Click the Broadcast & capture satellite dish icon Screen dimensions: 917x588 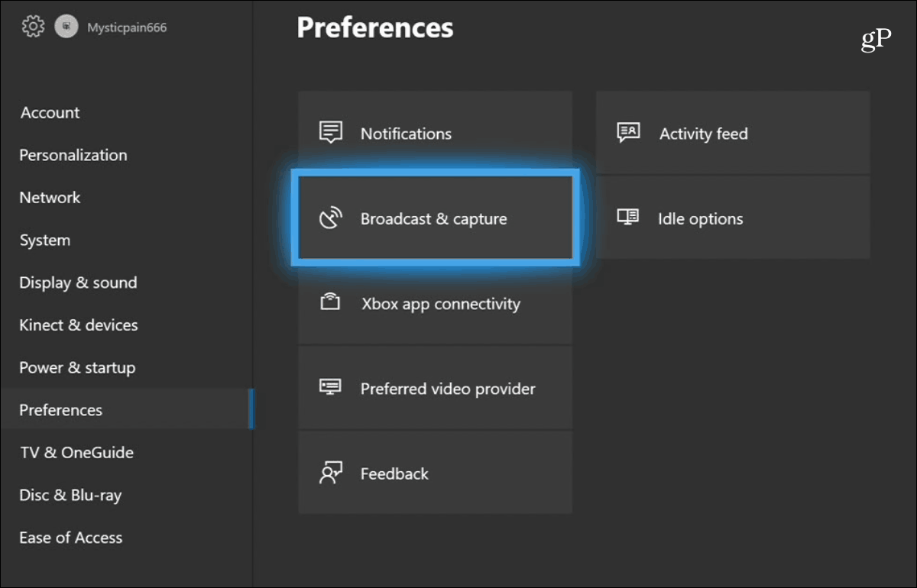pyautogui.click(x=330, y=218)
